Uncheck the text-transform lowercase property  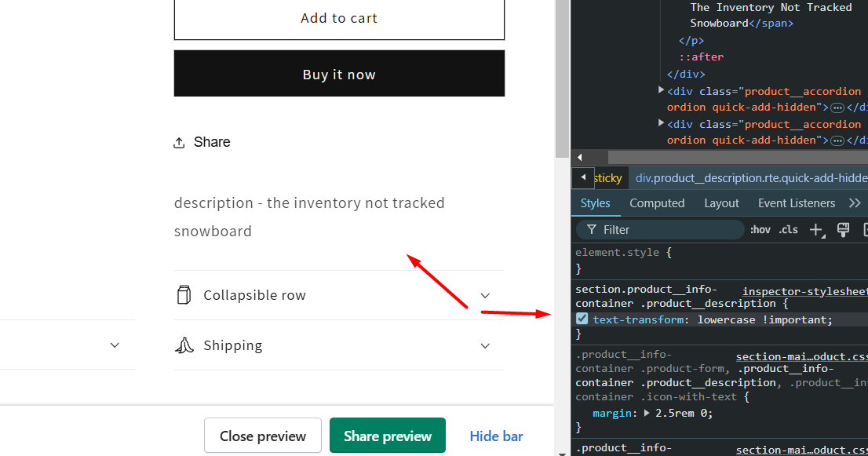click(x=582, y=319)
